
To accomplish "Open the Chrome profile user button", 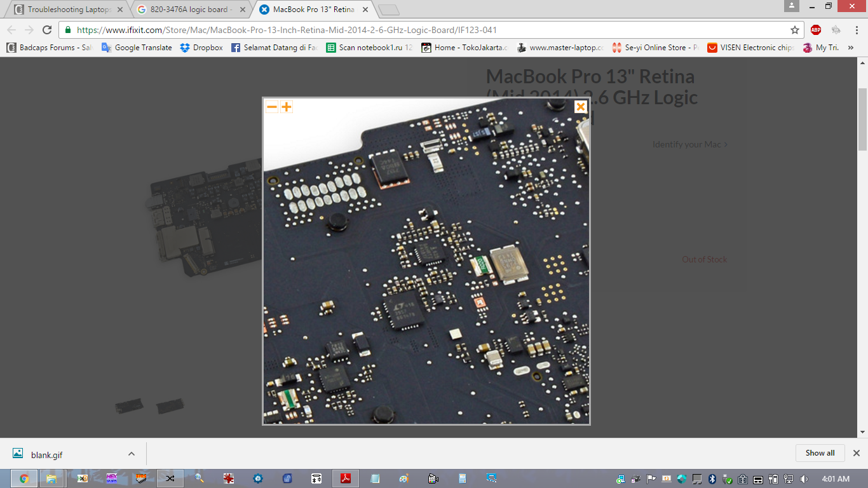I will pos(791,6).
